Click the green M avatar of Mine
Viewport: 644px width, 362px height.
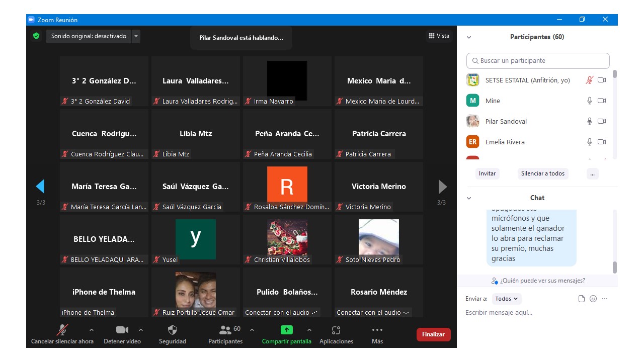[x=472, y=101]
